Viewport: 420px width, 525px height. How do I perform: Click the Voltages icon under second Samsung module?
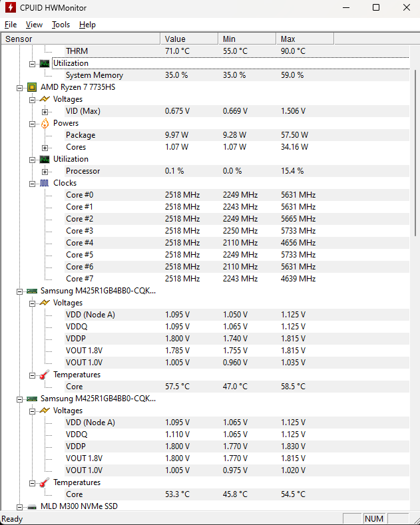[45, 411]
